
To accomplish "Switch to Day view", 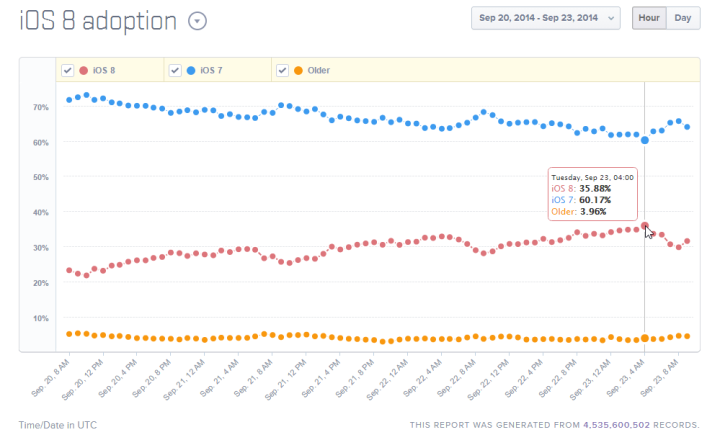I will coord(682,18).
